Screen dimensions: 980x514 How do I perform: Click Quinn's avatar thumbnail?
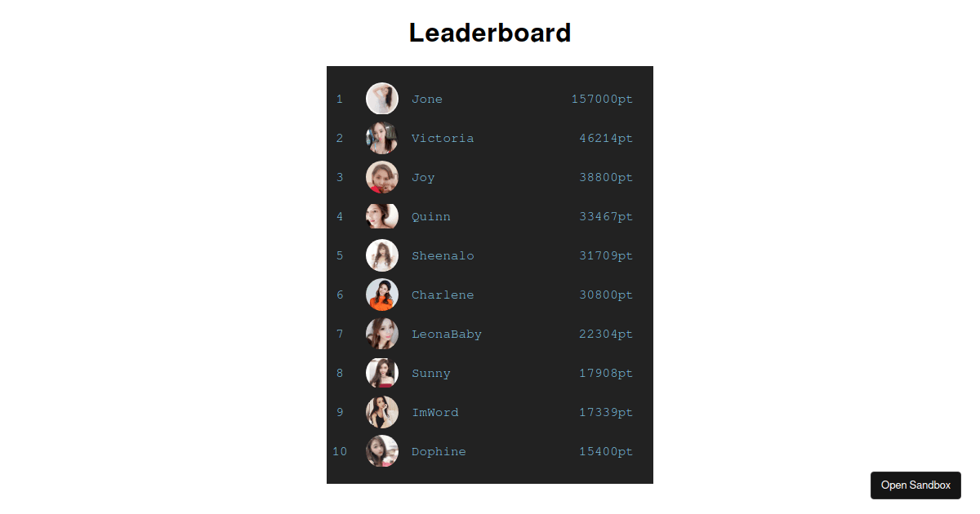click(382, 216)
